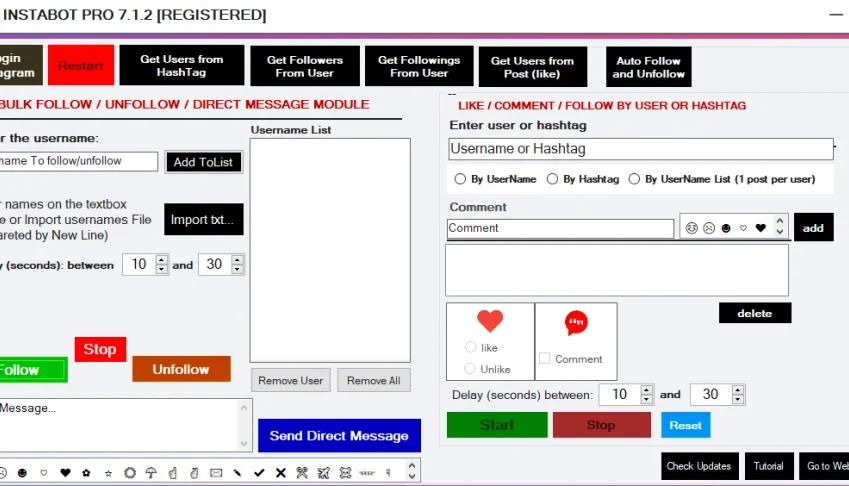Viewport: 849px width, 486px height.
Task: Open the Tutorial button
Action: coord(769,466)
